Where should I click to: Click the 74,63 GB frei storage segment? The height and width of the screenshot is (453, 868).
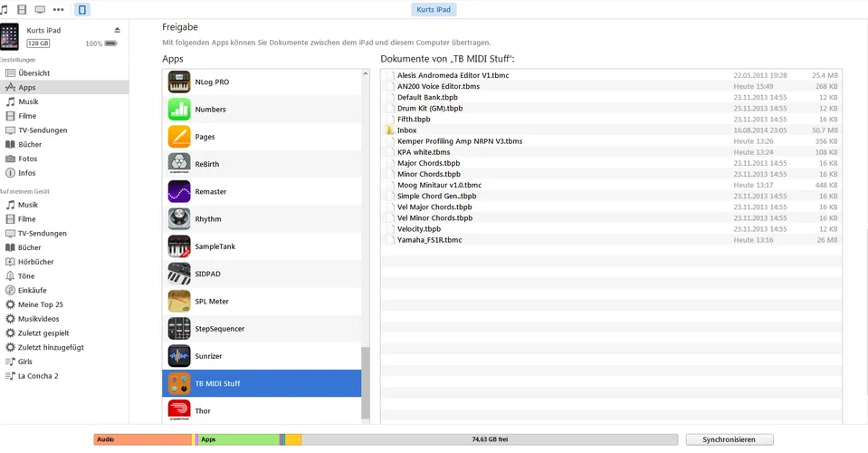pyautogui.click(x=490, y=439)
